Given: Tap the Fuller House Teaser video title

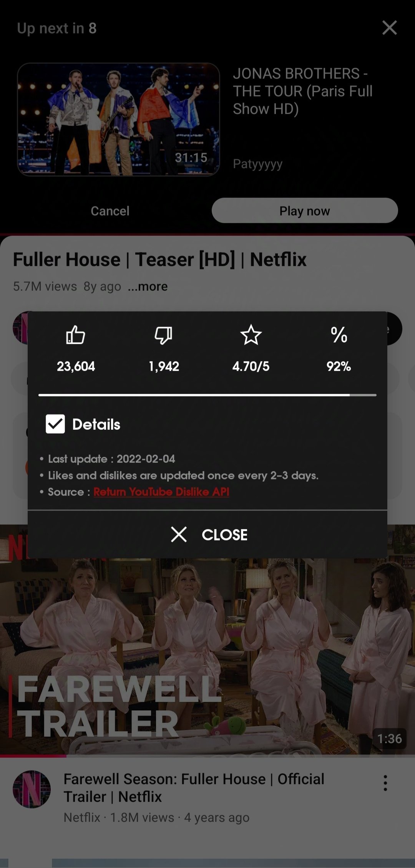Looking at the screenshot, I should tap(160, 259).
